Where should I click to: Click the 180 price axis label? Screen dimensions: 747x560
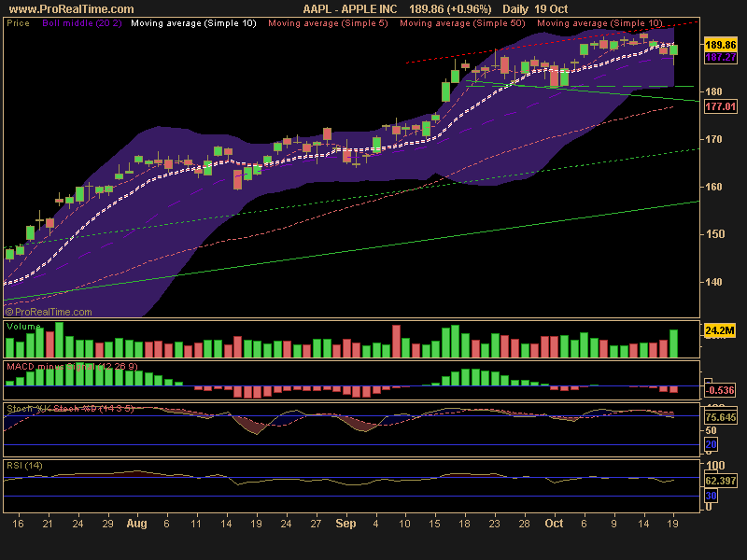pyautogui.click(x=713, y=91)
